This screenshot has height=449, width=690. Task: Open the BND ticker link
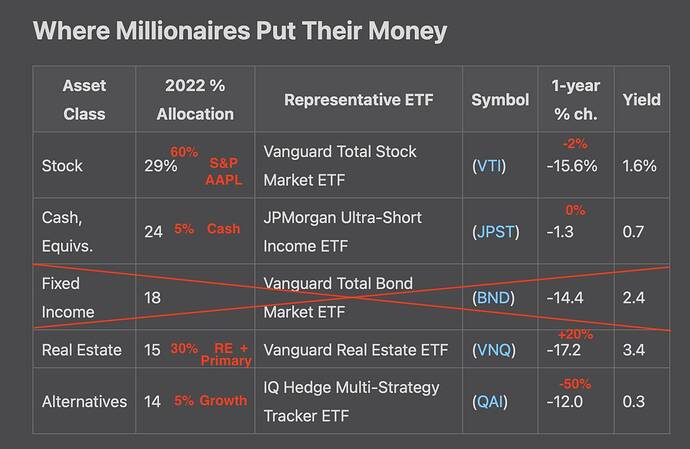(493, 298)
